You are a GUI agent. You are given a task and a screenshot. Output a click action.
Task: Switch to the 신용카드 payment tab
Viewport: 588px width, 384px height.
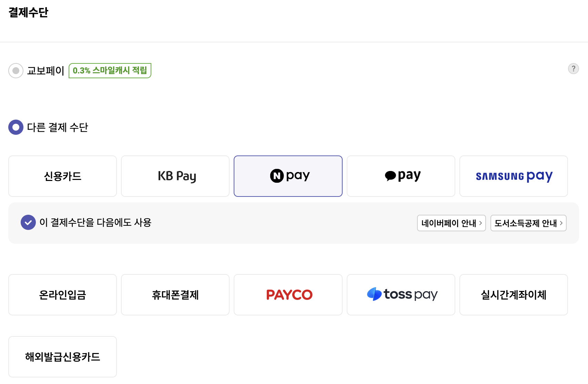tap(62, 176)
